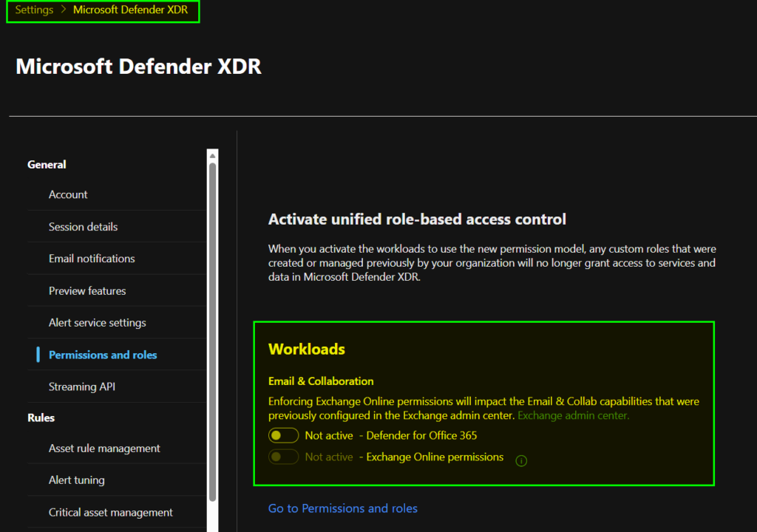The width and height of the screenshot is (757, 532).
Task: Open Critical asset management
Action: pos(110,512)
